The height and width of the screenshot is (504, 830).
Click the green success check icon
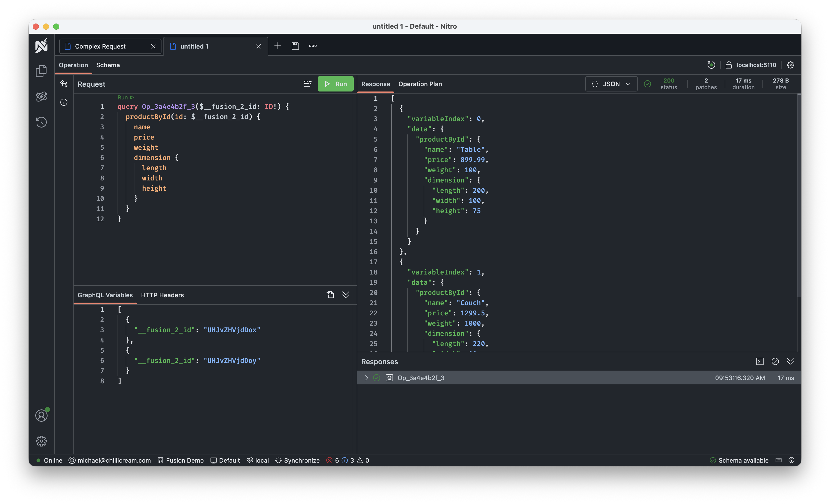pyautogui.click(x=648, y=84)
